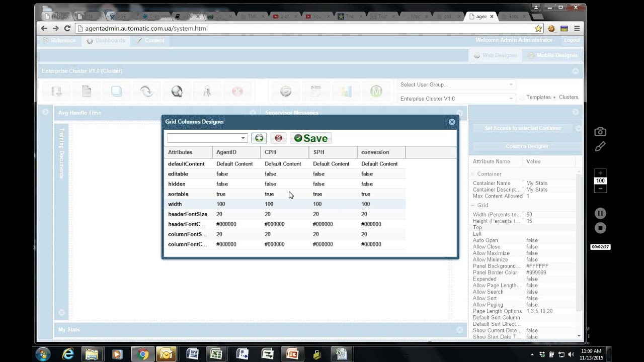Click the SPH column header
This screenshot has height=362, width=644.
333,152
